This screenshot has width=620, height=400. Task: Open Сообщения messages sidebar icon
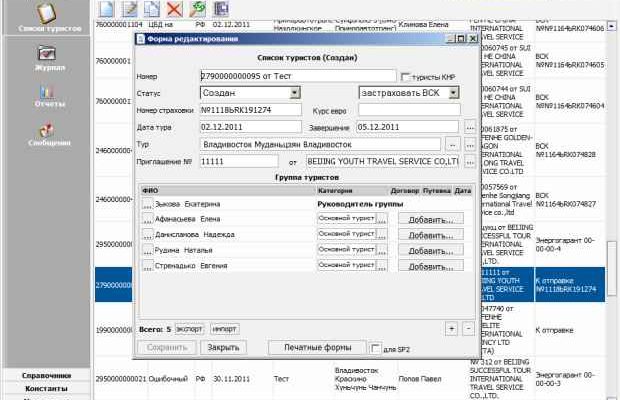pos(44,133)
